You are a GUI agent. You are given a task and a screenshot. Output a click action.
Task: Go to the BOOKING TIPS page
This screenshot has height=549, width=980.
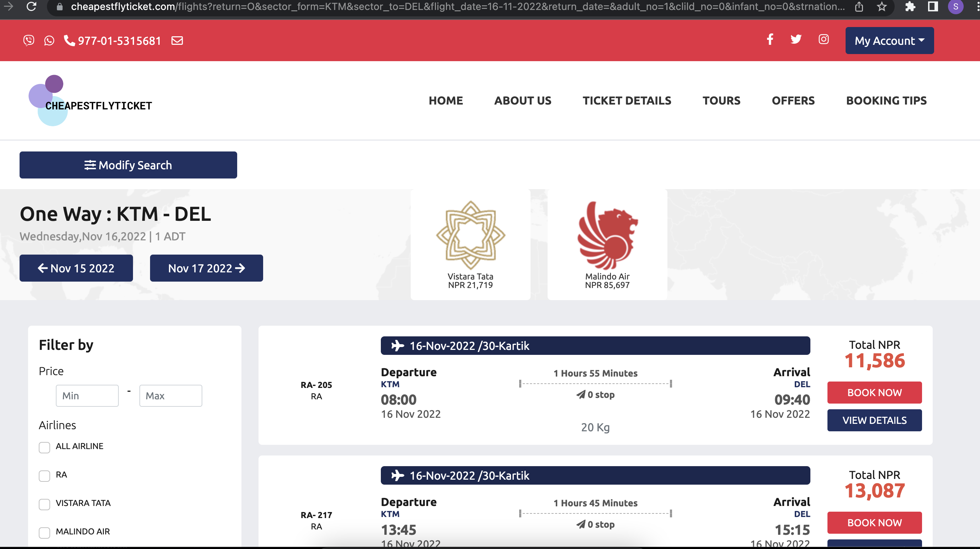click(886, 100)
